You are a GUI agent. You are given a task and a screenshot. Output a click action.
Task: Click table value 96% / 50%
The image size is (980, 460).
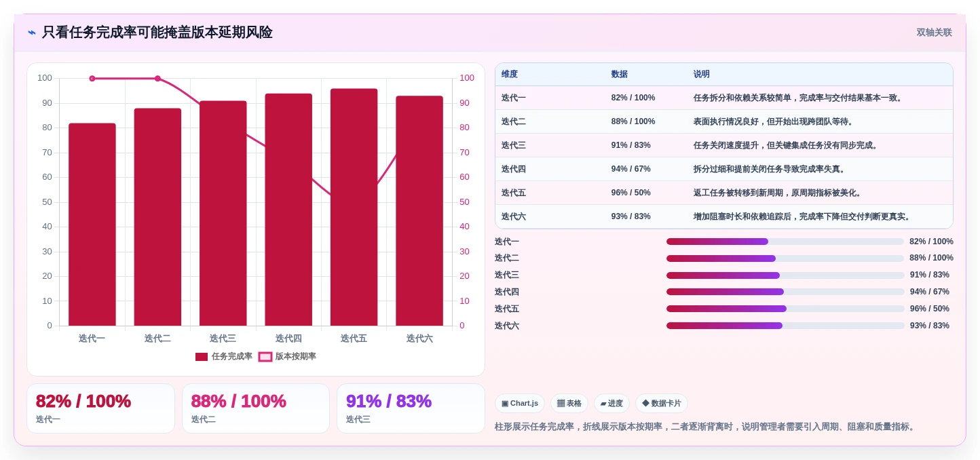click(x=631, y=193)
